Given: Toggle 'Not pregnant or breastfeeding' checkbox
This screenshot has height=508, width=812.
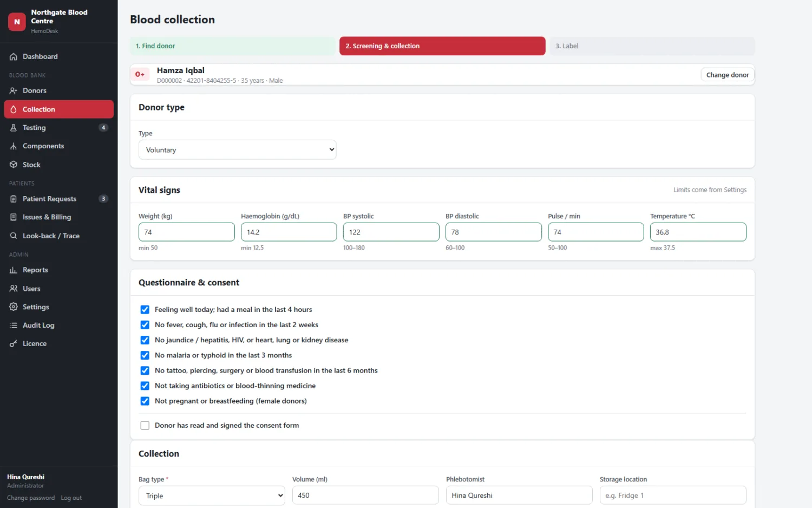Looking at the screenshot, I should click(145, 401).
